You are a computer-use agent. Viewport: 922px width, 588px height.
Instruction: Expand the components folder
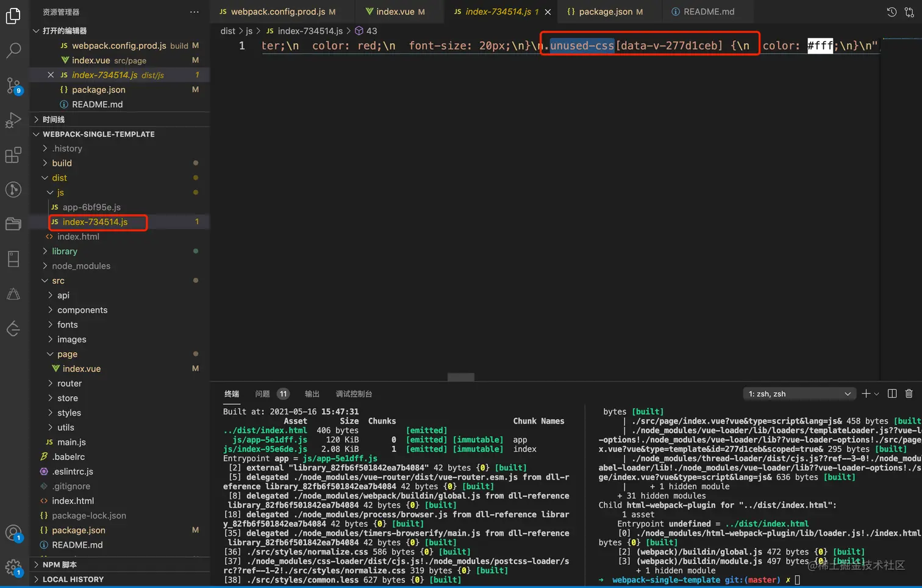120,310
